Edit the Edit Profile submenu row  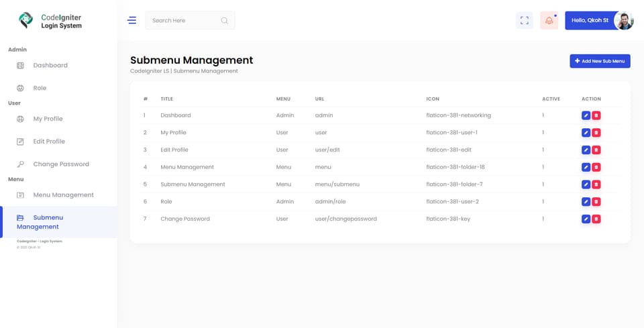(586, 150)
